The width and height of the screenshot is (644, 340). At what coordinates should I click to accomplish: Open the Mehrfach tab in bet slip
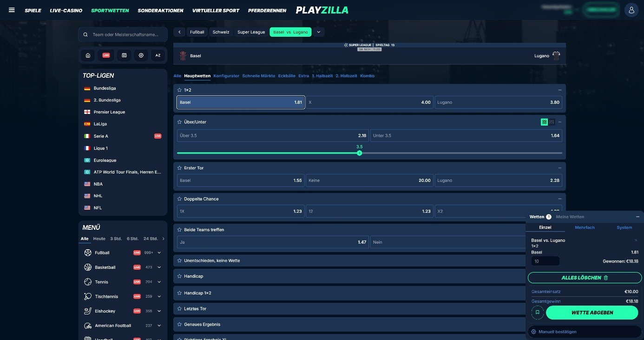[585, 227]
